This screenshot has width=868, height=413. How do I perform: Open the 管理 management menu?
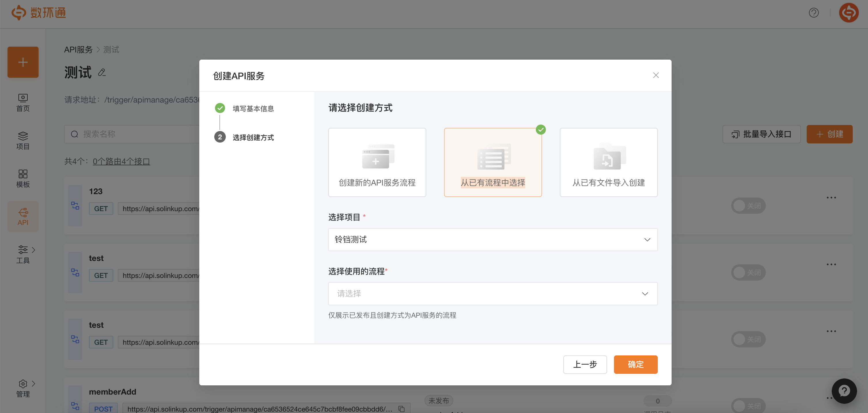(x=23, y=388)
